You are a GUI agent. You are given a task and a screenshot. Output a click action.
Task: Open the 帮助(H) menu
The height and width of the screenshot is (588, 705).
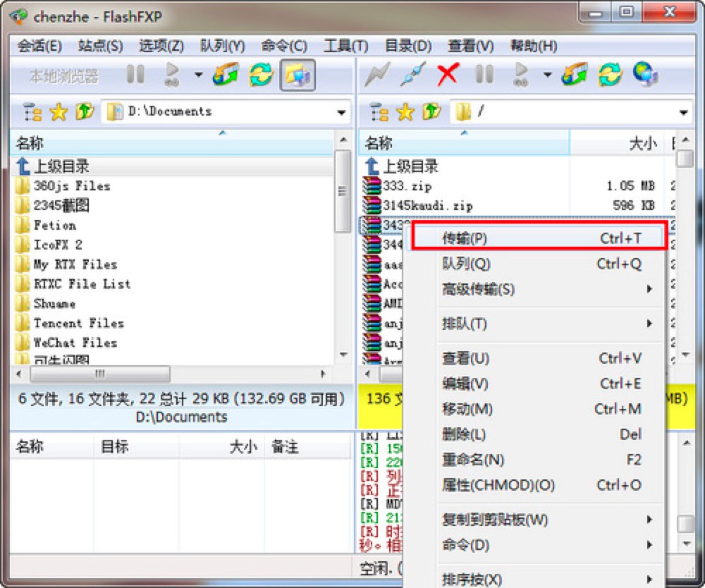click(x=533, y=46)
